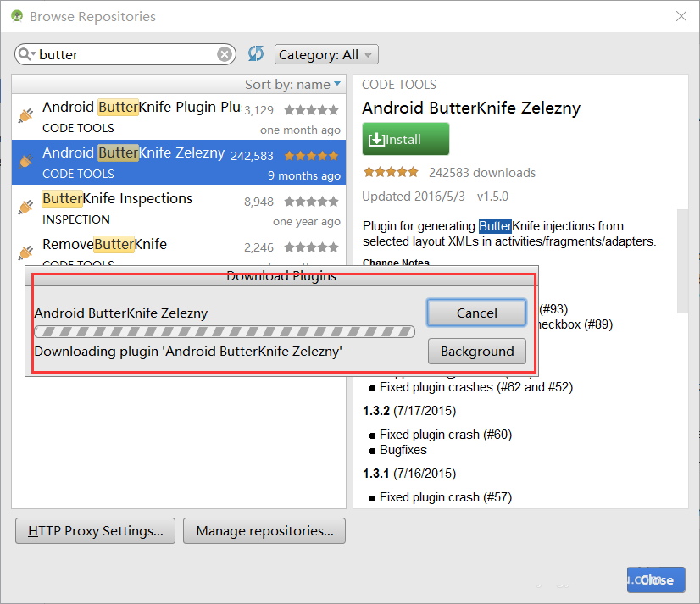Screen dimensions: 700x604
Task: Click the plugin search input field
Action: pos(127,54)
